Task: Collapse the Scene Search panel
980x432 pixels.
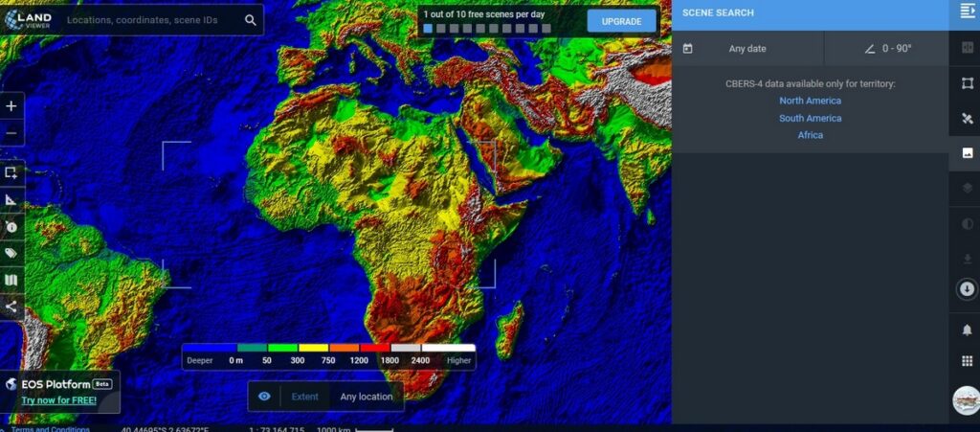Action: coord(966,11)
